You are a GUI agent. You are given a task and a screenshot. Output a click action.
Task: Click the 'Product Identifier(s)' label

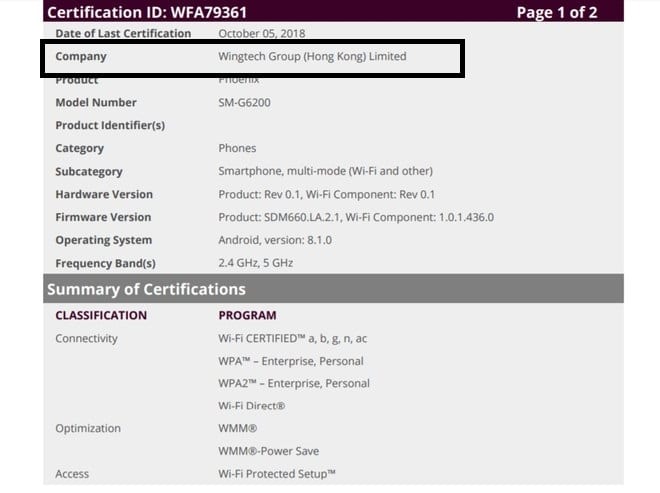pos(110,125)
